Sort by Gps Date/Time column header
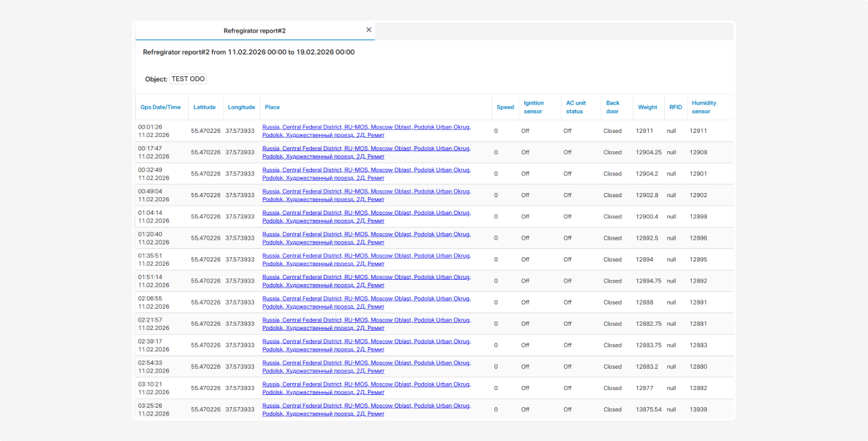This screenshot has height=441, width=868. (x=161, y=107)
